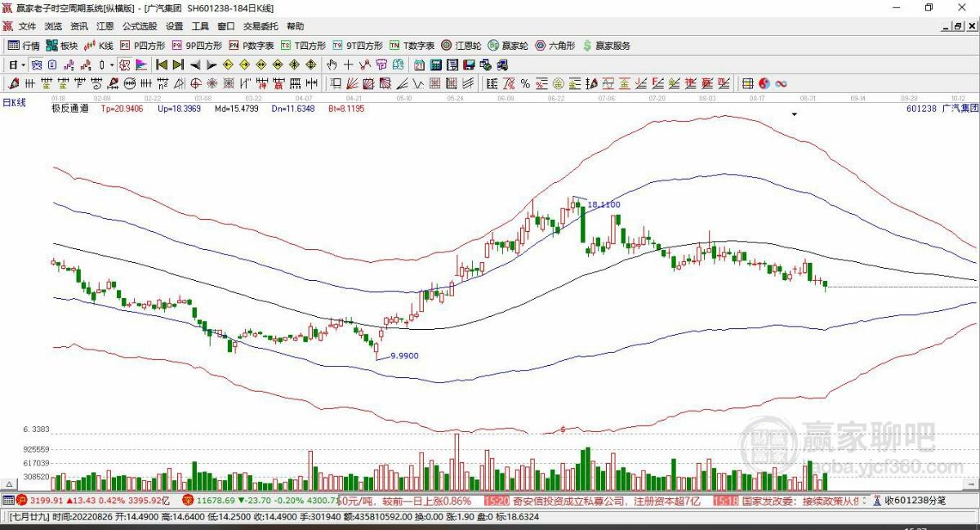Open the 帮助 menu
The width and height of the screenshot is (980, 530).
295,26
